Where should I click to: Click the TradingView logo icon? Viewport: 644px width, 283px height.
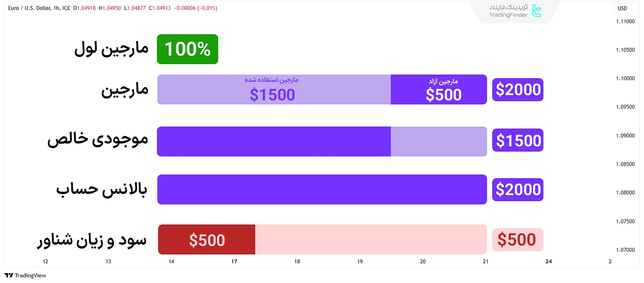coord(8,275)
